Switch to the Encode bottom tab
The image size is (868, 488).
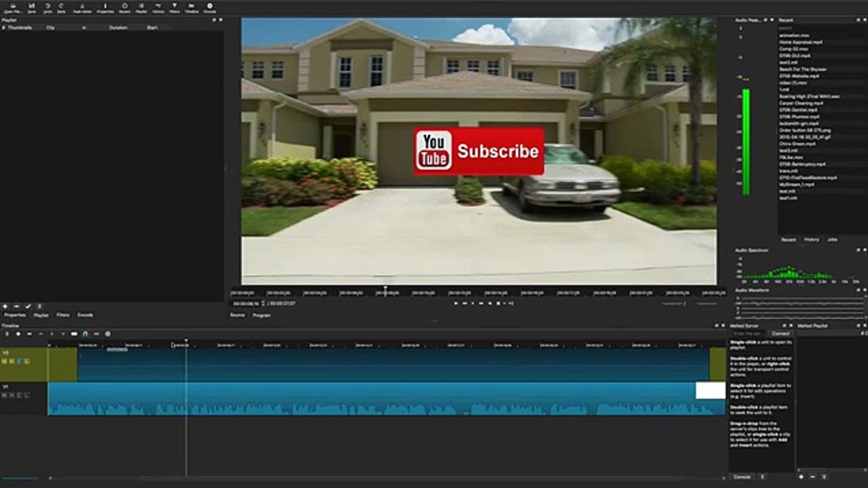click(x=85, y=315)
